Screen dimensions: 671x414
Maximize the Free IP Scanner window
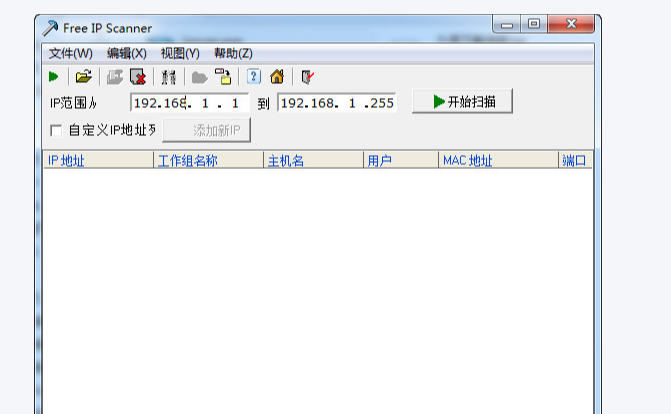[x=534, y=24]
